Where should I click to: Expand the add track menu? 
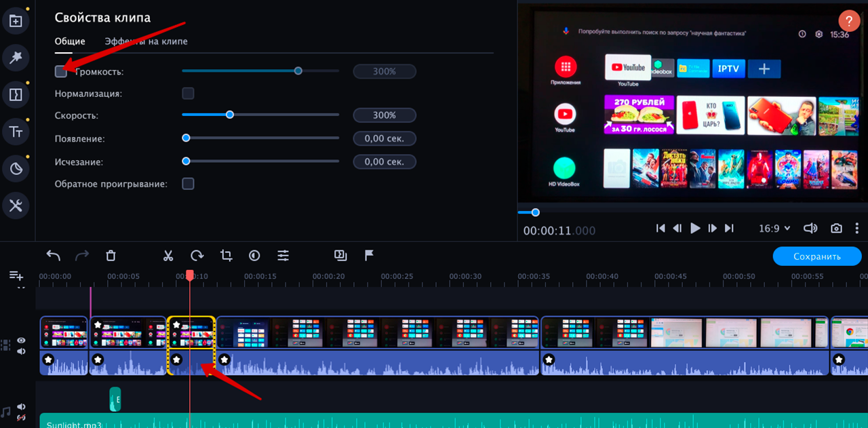click(x=16, y=276)
